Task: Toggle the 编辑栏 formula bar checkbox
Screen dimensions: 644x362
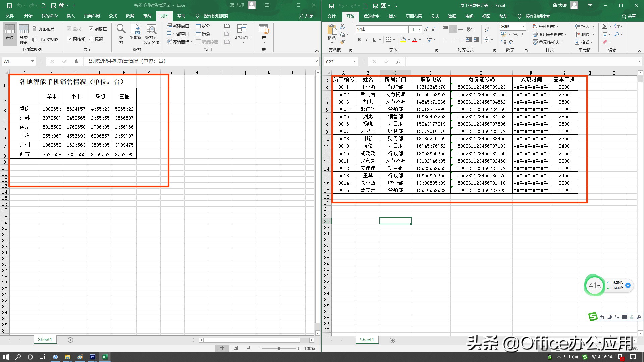Action: 91,28
